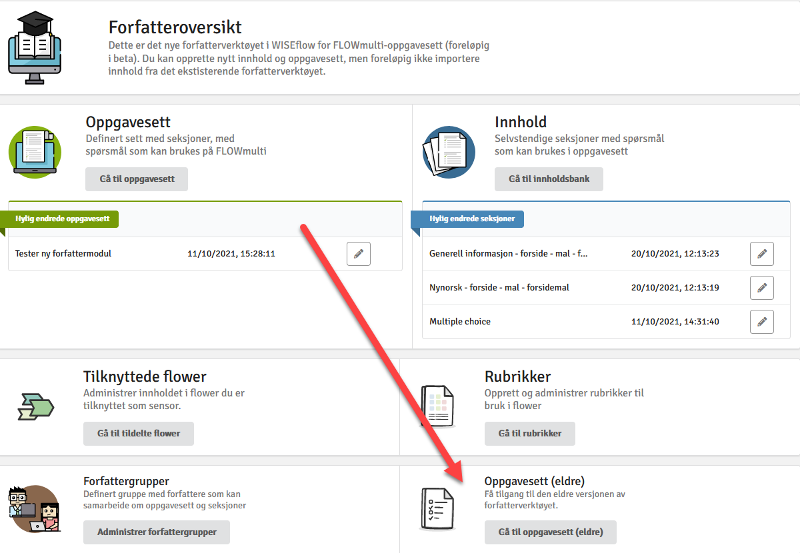This screenshot has width=800, height=553.
Task: Open 'Gå til innholdsbank' button
Action: 549,179
